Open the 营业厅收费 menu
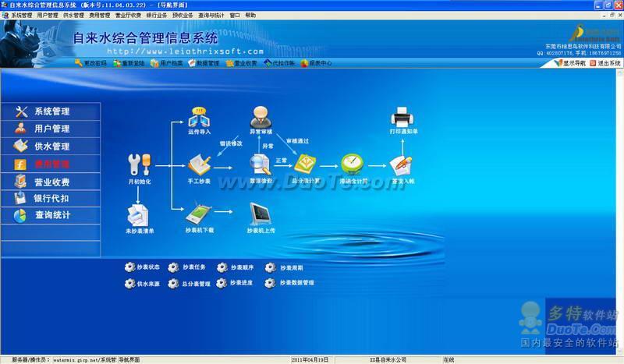This screenshot has width=624, height=364. tap(128, 15)
